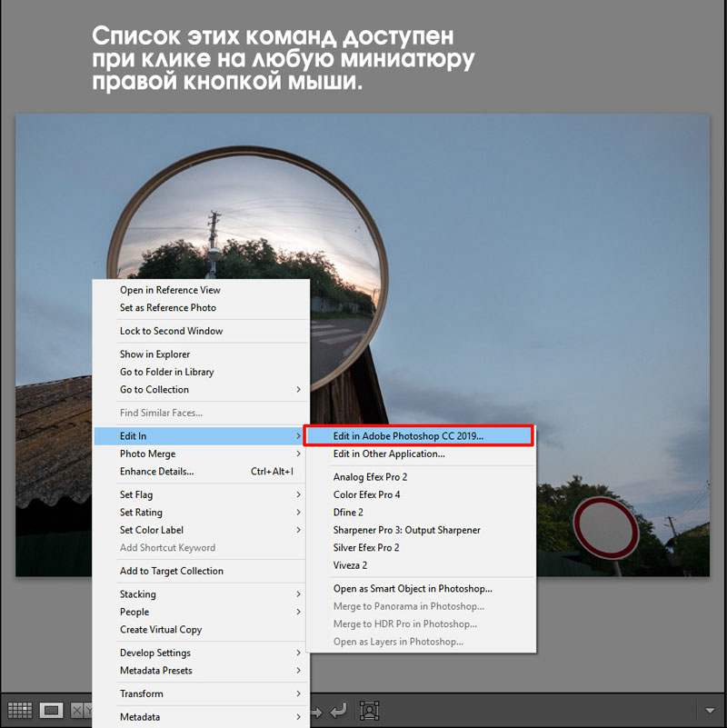727x728 pixels.
Task: Open Sharpener Pro 3: Output Sharpener
Action: coord(421,530)
